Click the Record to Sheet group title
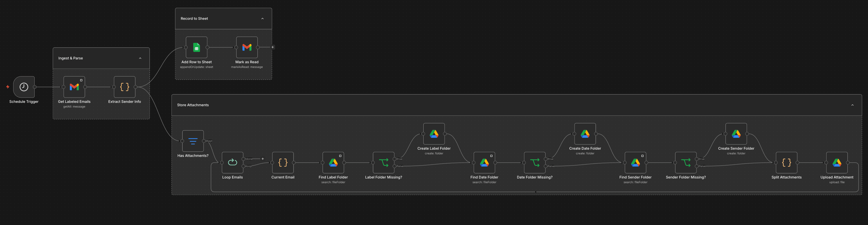The height and width of the screenshot is (225, 868). [194, 19]
